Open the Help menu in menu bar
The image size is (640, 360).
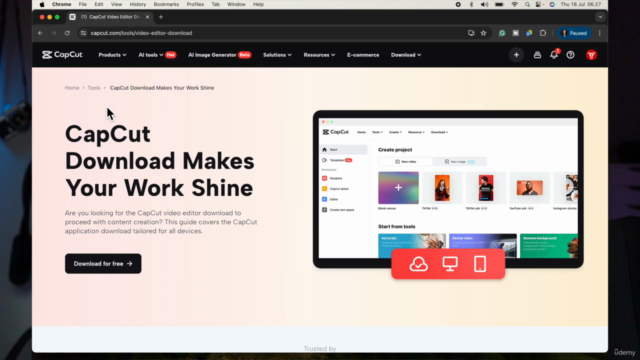pos(258,4)
